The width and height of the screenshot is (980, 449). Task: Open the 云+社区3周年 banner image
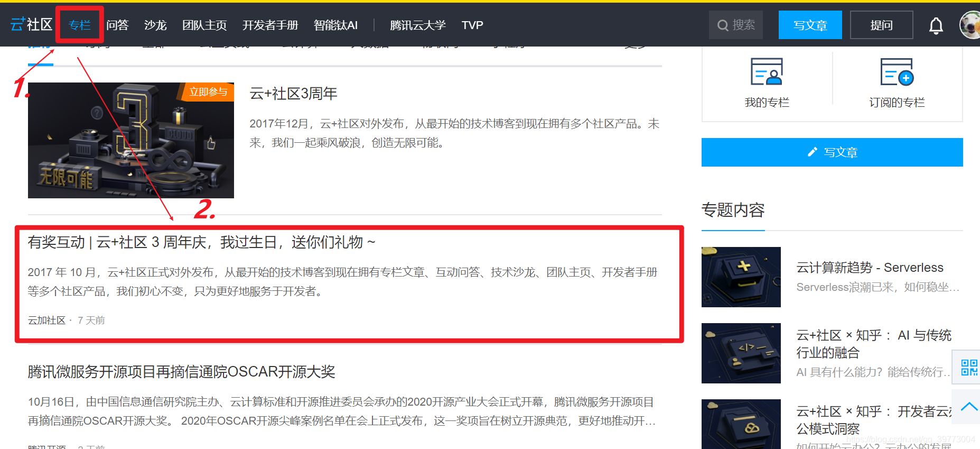pyautogui.click(x=131, y=140)
